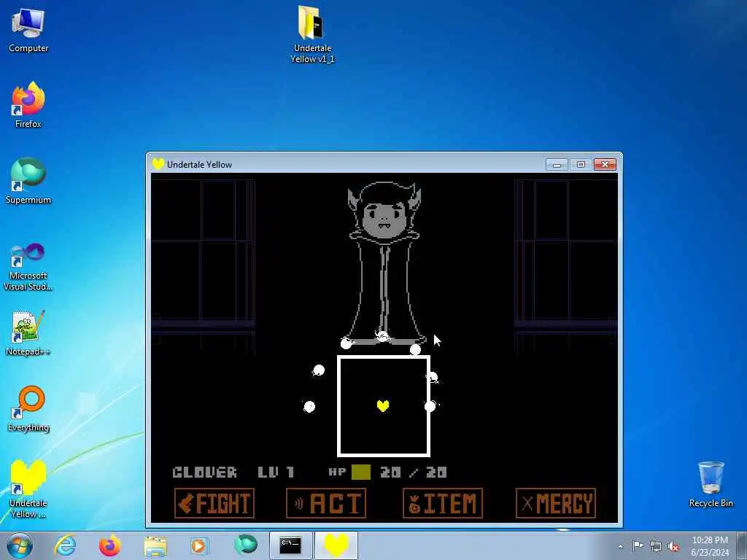Select the Firefox desktop shortcut
The width and height of the screenshot is (747, 560).
(28, 105)
